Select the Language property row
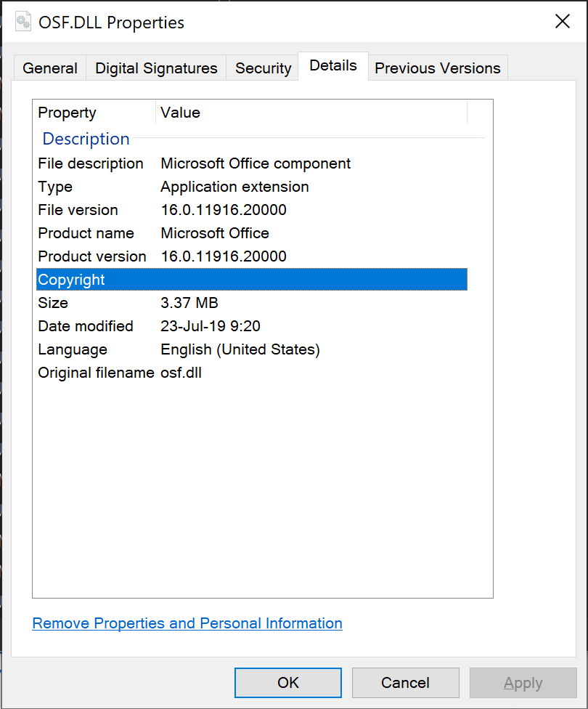 pos(251,349)
